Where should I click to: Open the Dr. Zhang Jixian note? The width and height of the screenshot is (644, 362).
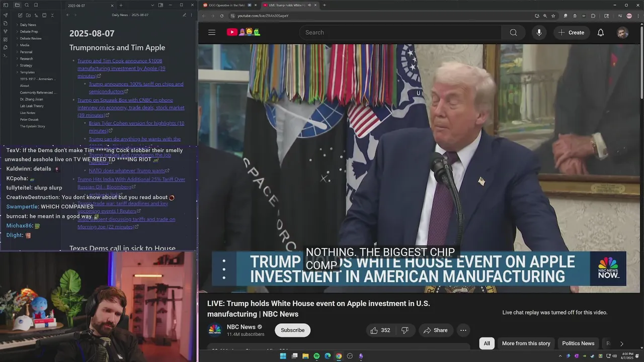point(32,99)
